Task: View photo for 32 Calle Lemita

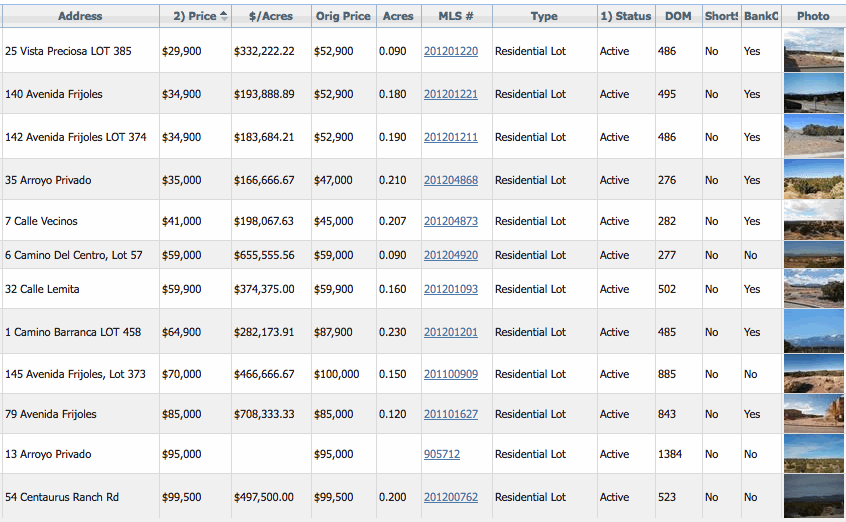Action: tap(814, 289)
